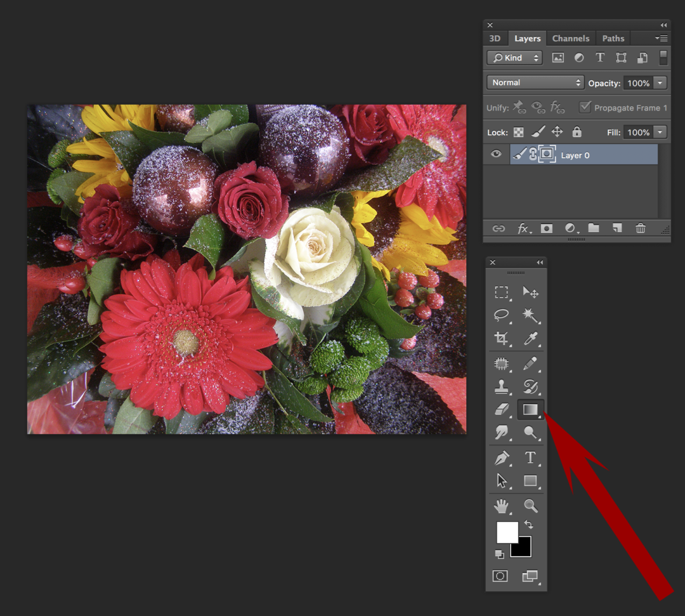Open the Opacity slider dropdown arrow
This screenshot has height=616, width=685.
point(660,82)
